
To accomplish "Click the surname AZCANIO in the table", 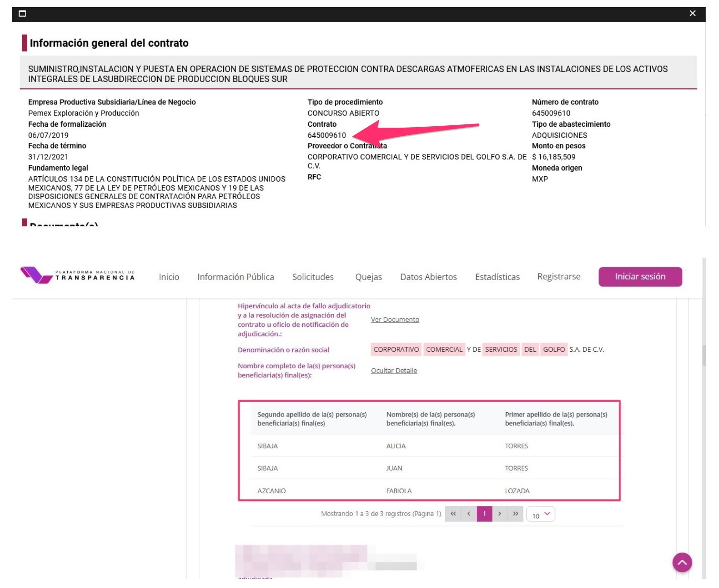I will click(271, 491).
